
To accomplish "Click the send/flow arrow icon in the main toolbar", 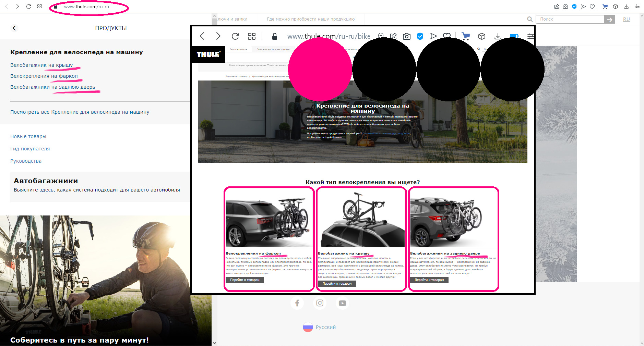I will [583, 7].
